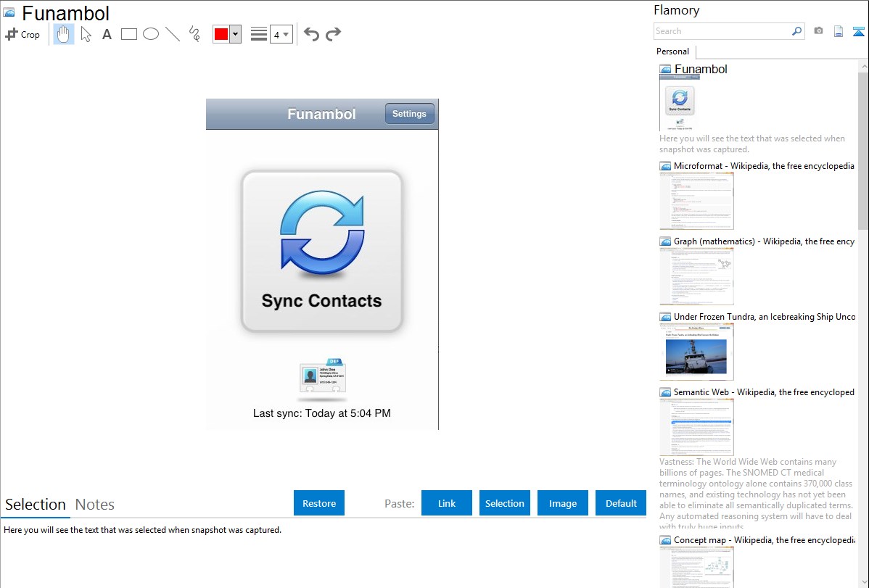The width and height of the screenshot is (869, 588).
Task: Click the icon beside Funambol in the snapshot list
Action: [x=665, y=70]
